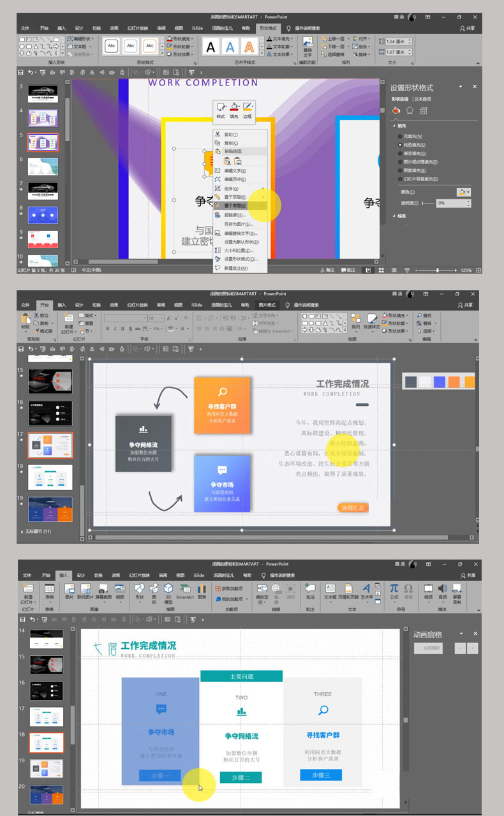Open the 公式 (equation) π icon
Screen dimensions: 504x816
click(394, 590)
